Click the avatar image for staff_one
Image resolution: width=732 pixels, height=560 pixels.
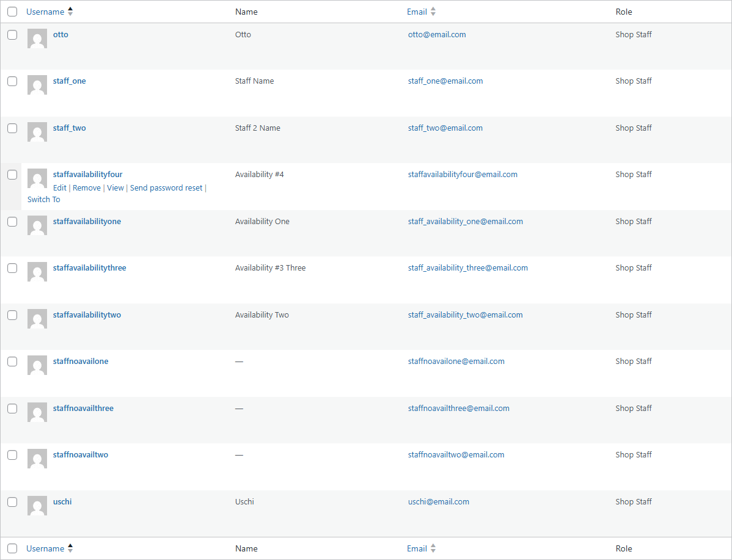(x=37, y=85)
